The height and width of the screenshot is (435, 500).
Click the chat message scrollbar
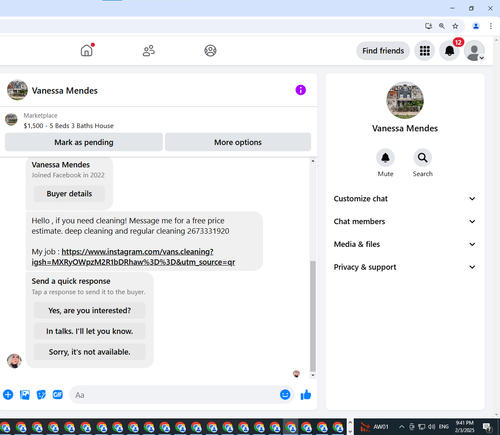tap(313, 316)
